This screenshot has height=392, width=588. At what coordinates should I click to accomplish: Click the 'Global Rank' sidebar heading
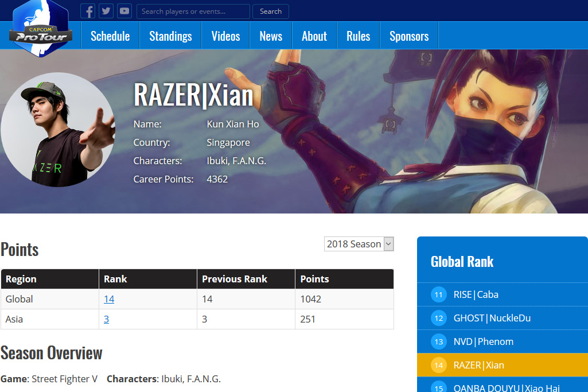coord(462,262)
